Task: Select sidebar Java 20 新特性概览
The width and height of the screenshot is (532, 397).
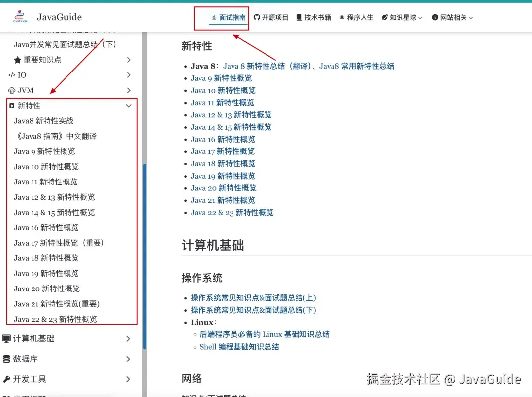Action: click(47, 289)
